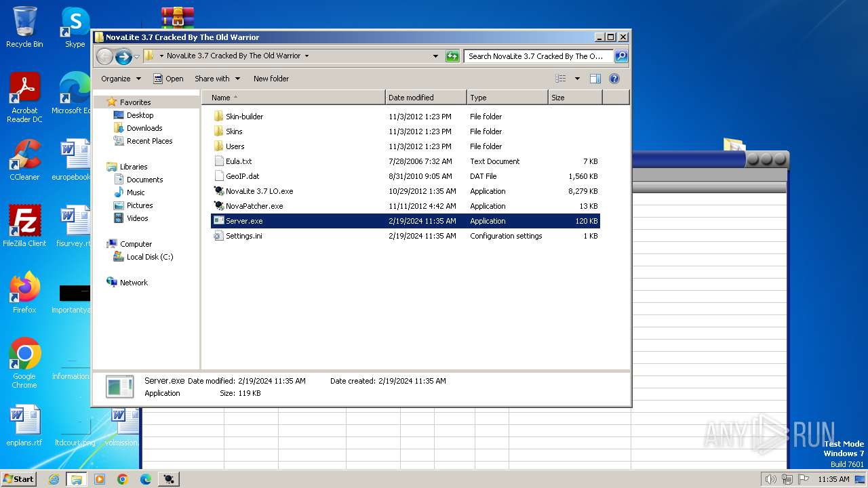Click the Server.exe file row
Screen dimensions: 868x488
click(405, 221)
